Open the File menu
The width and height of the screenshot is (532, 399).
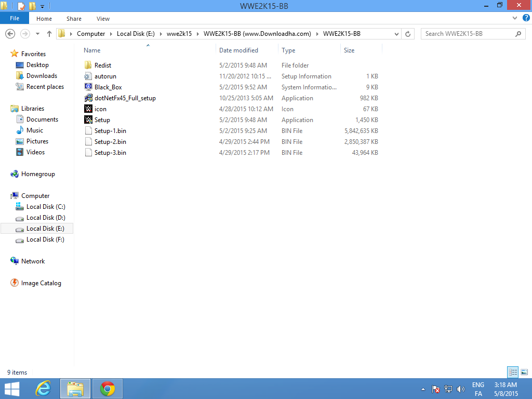tap(15, 18)
